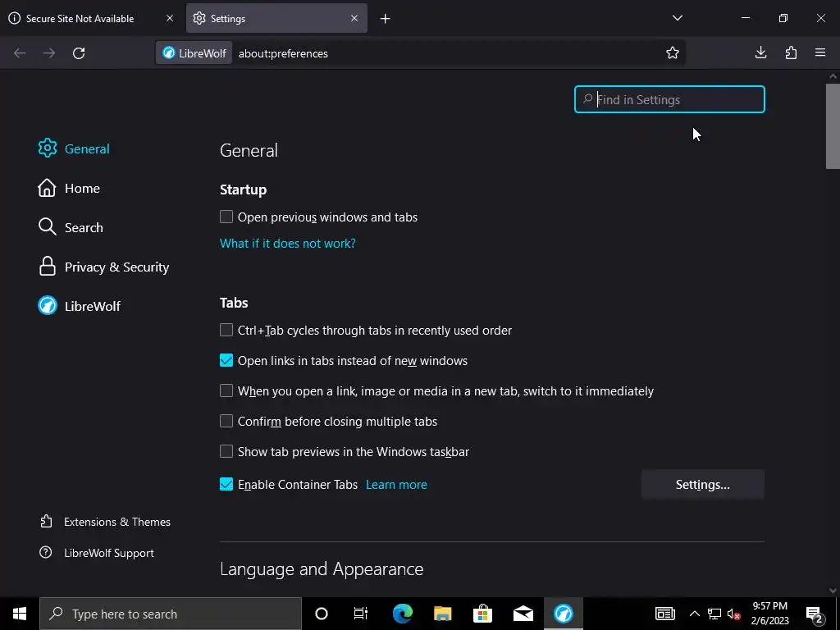The height and width of the screenshot is (630, 840).
Task: Switch to Secure Site Not Available tab
Action: pyautogui.click(x=90, y=18)
